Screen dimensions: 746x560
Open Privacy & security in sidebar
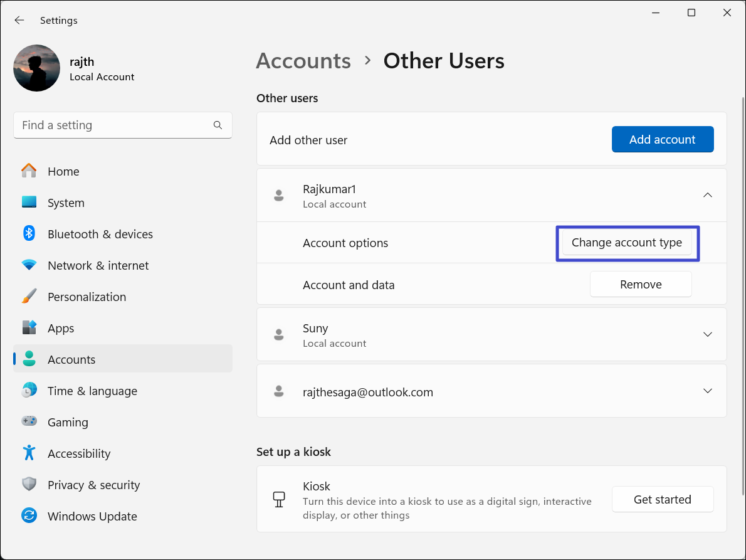[93, 485]
